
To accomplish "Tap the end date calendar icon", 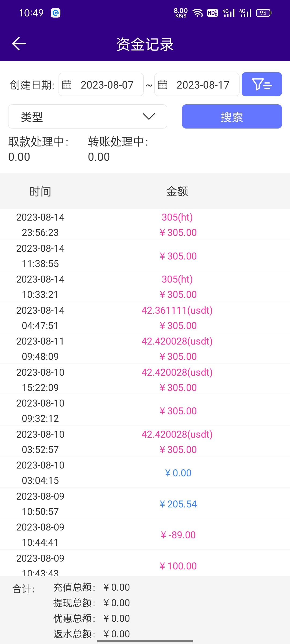I will click(x=162, y=85).
